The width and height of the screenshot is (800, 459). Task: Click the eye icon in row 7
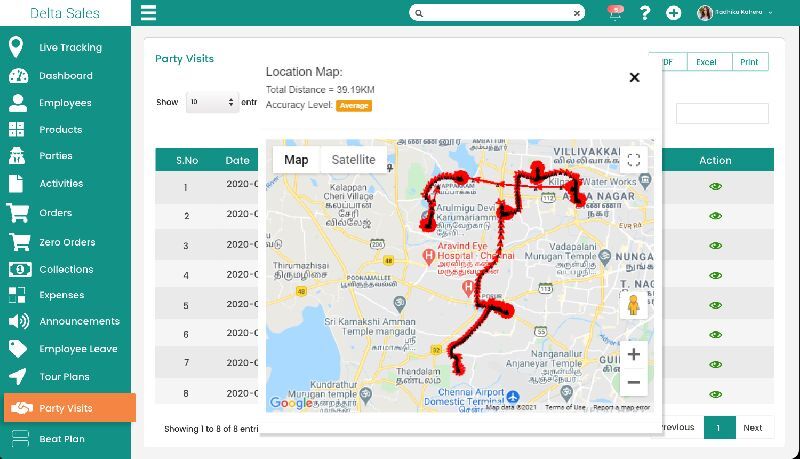715,362
